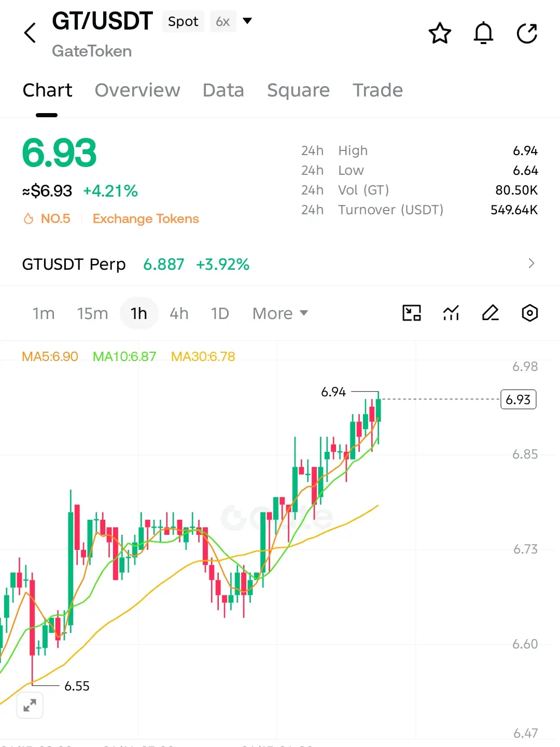The width and height of the screenshot is (560, 747).
Task: Tap the MA5:6.90 indicator label
Action: (50, 356)
